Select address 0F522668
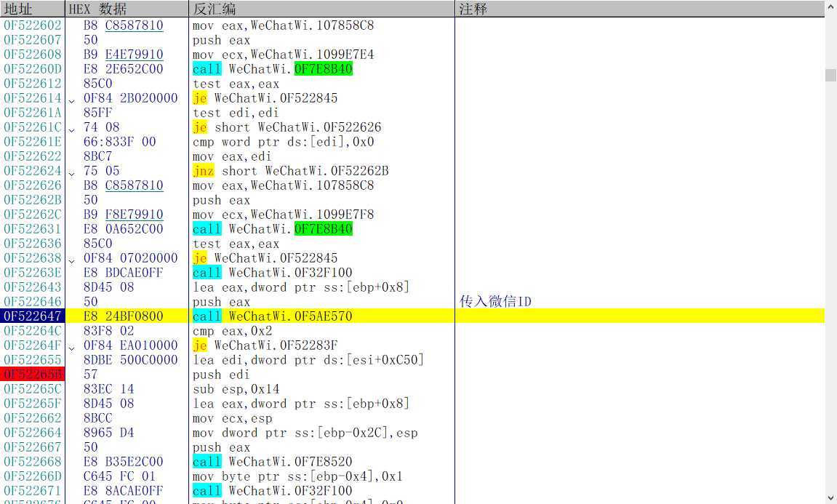 [x=33, y=462]
